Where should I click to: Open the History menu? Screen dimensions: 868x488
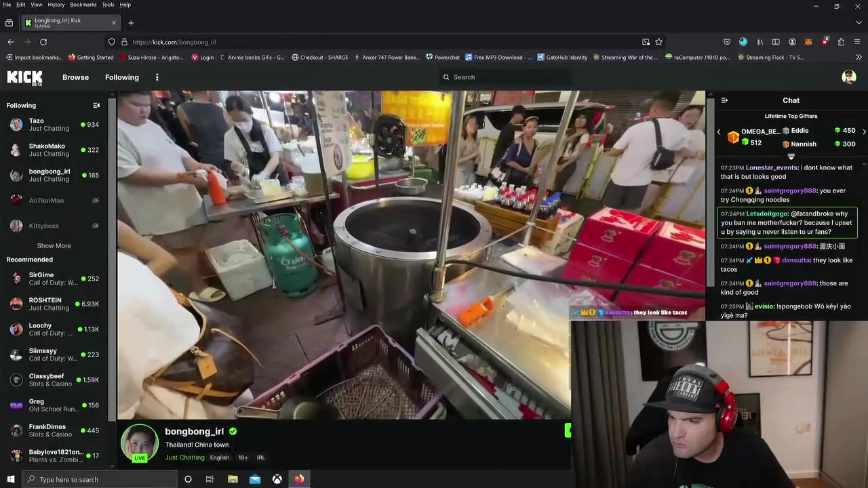pyautogui.click(x=56, y=5)
